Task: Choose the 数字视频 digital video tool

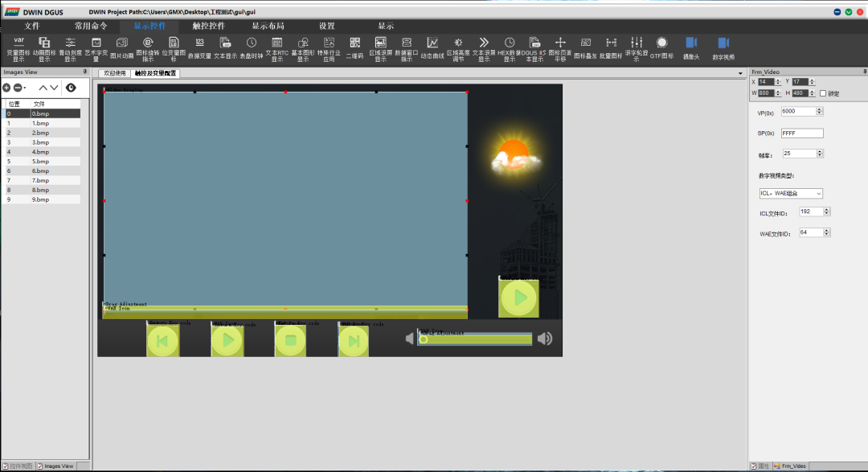Action: point(723,49)
